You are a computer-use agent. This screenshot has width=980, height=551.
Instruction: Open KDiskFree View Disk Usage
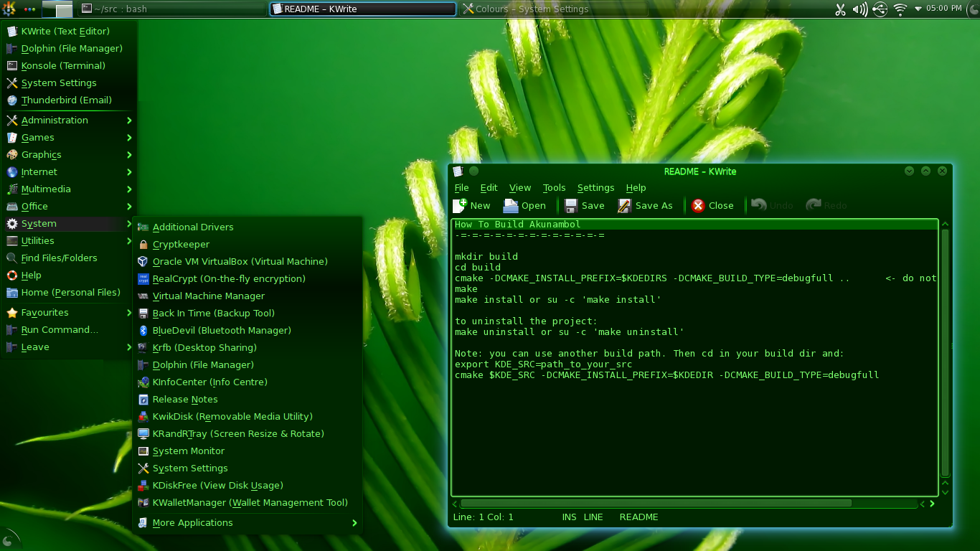(x=248, y=485)
